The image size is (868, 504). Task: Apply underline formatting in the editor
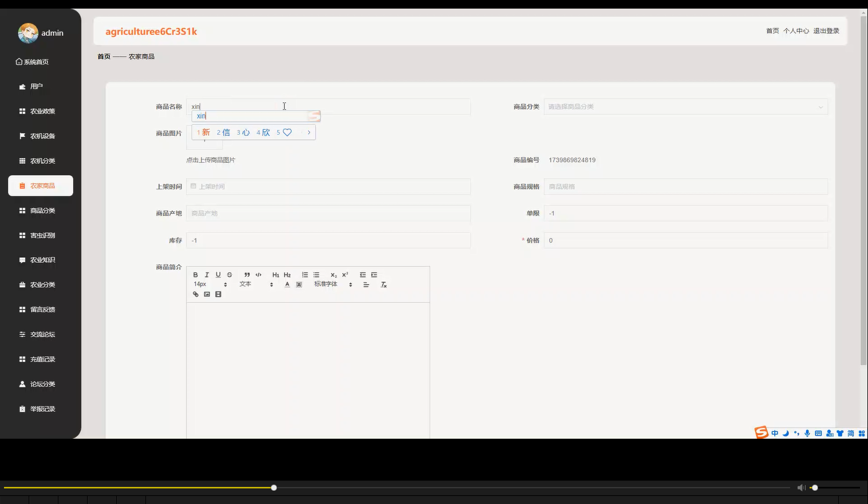(x=218, y=275)
